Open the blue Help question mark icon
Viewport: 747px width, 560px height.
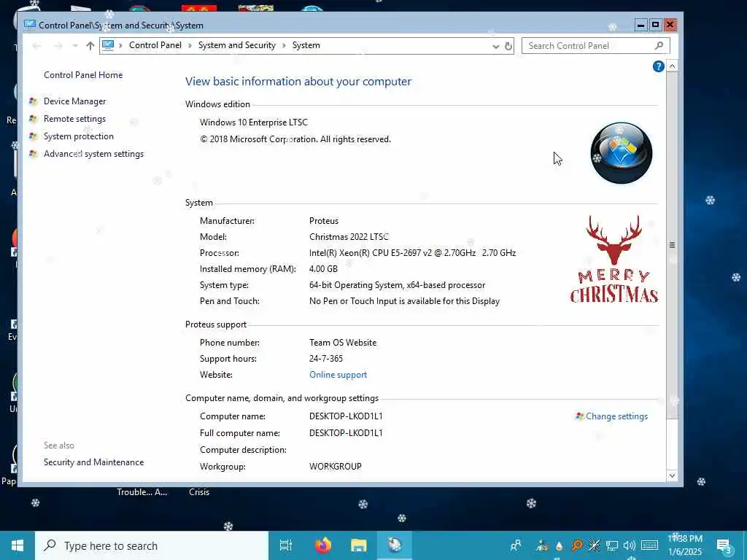click(x=658, y=66)
